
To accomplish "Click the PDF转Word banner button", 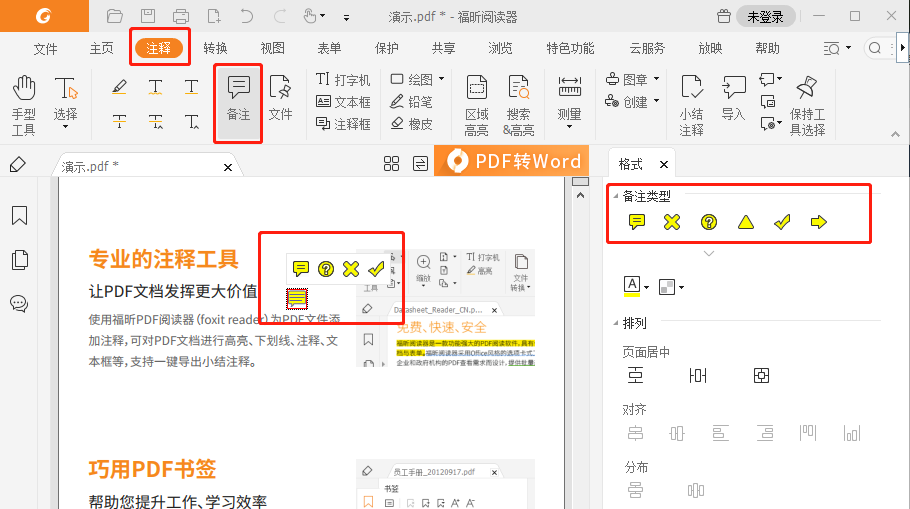I will coord(515,161).
